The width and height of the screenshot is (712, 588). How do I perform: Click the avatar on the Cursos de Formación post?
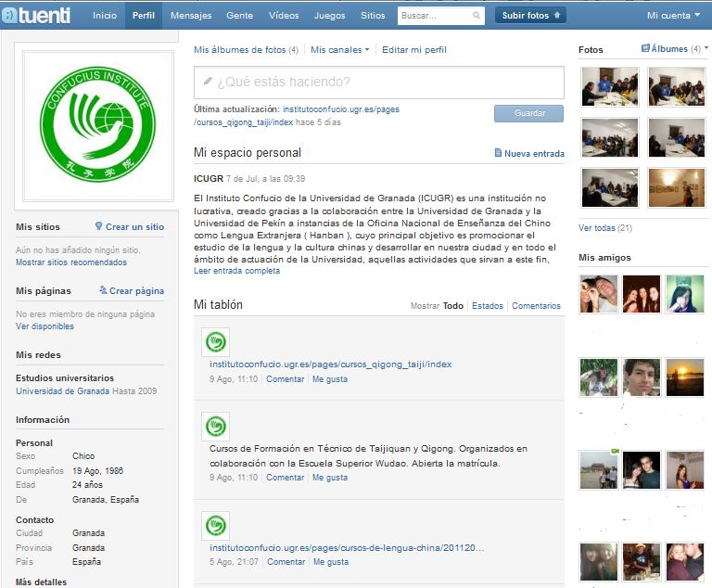(216, 427)
